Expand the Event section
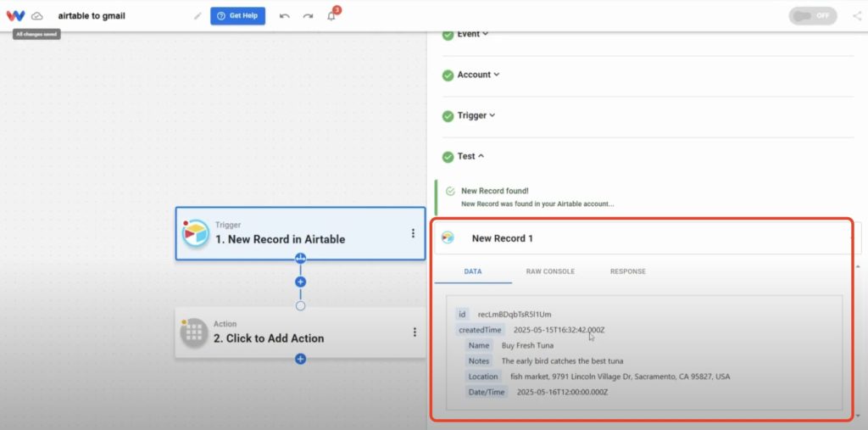 click(x=473, y=35)
